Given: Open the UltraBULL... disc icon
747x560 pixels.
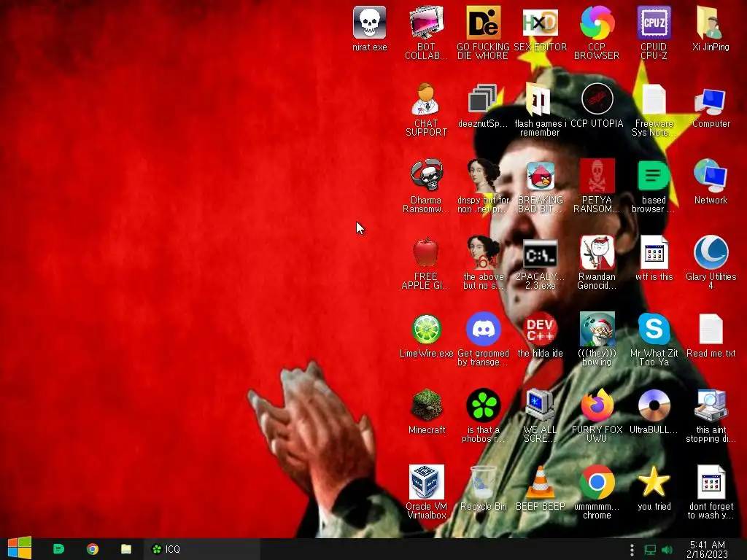Looking at the screenshot, I should click(x=654, y=405).
